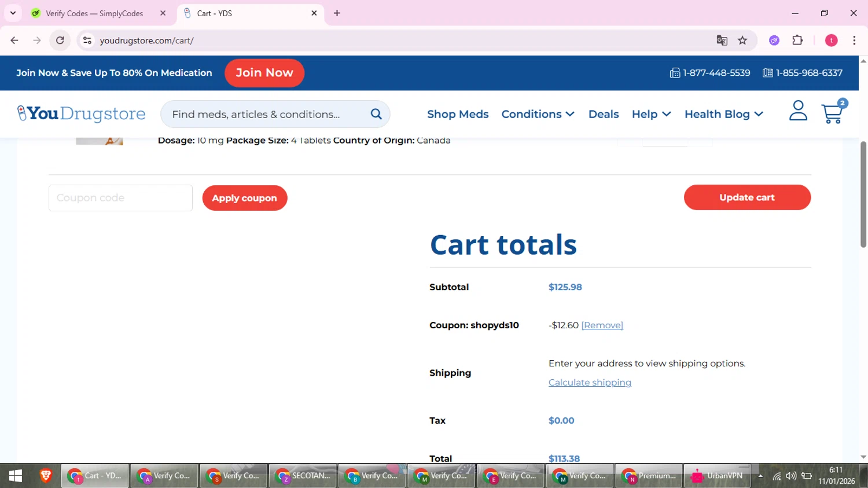This screenshot has width=868, height=488.
Task: Click into the Coupon code field
Action: 120,198
